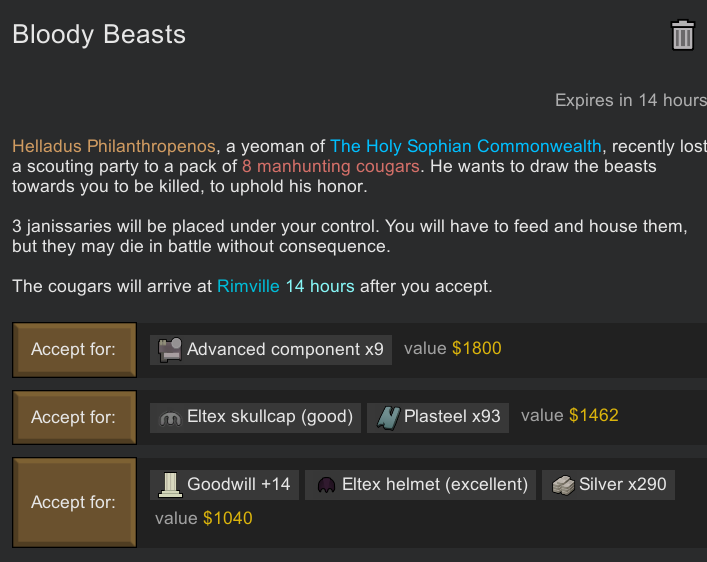Click the Goodwill pillar icon
Viewport: 707px width, 562px height.
(x=169, y=485)
